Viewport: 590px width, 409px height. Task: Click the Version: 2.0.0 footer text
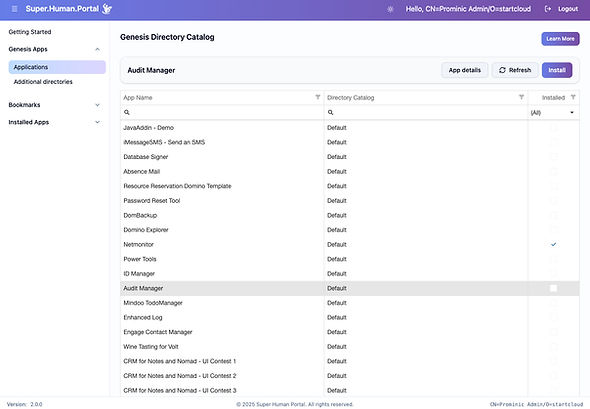coord(24,404)
